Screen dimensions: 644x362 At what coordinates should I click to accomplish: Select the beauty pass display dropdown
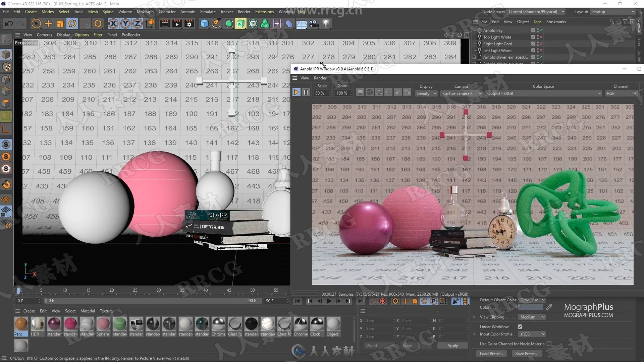[x=426, y=93]
